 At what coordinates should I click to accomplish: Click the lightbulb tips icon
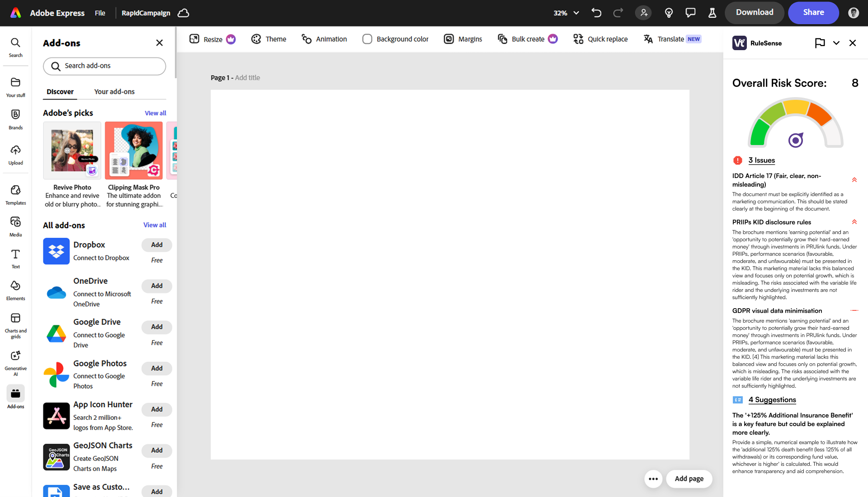(669, 13)
